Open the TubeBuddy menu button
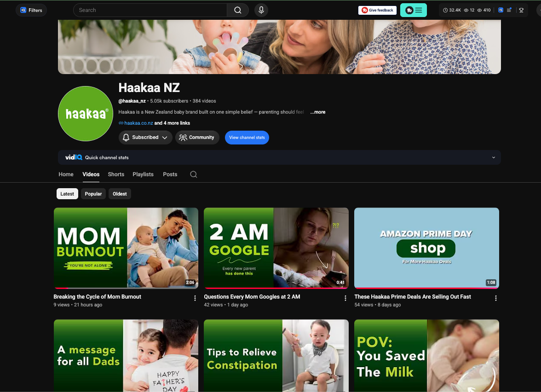The height and width of the screenshot is (392, 541). [413, 10]
